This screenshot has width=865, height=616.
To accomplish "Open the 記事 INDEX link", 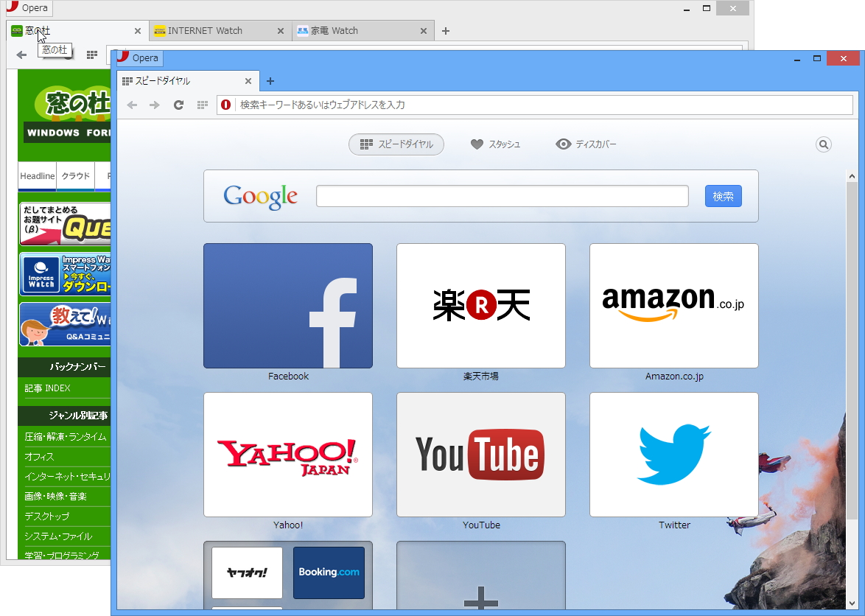I will click(47, 388).
